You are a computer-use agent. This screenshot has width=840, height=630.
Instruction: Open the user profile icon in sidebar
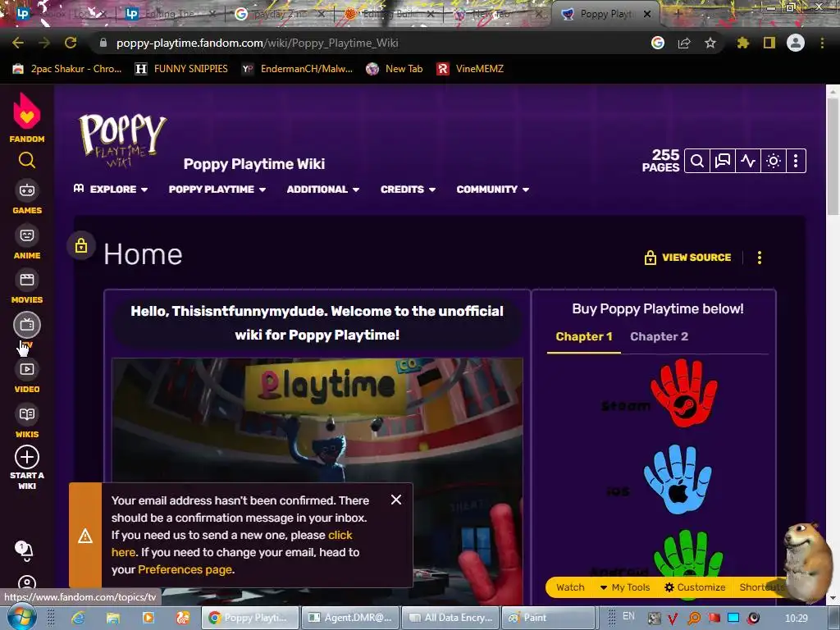pyautogui.click(x=27, y=583)
